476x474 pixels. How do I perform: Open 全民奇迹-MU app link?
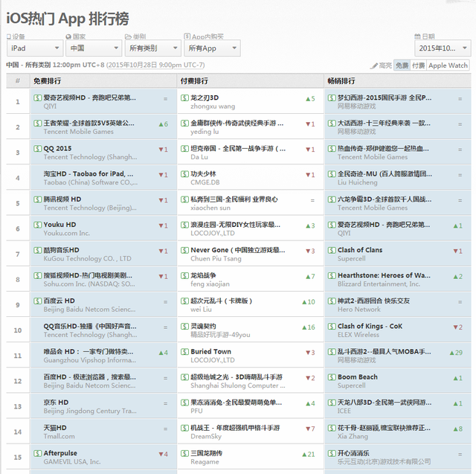click(x=385, y=173)
